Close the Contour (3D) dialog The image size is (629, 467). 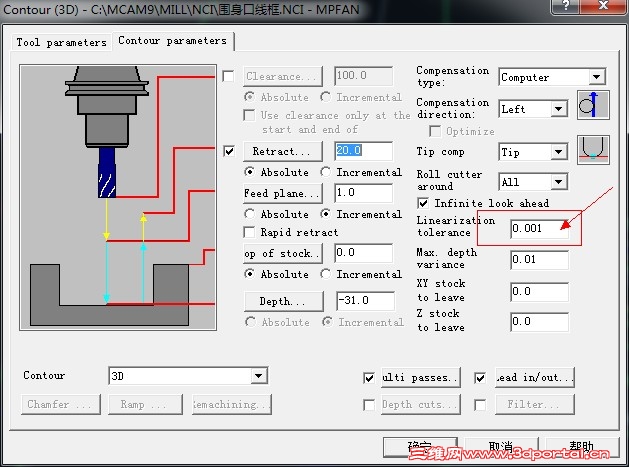point(604,6)
